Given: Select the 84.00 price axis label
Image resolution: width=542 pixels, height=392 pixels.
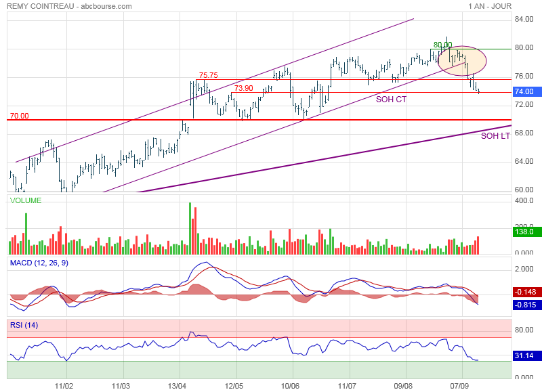Looking at the screenshot, I should pyautogui.click(x=524, y=20).
